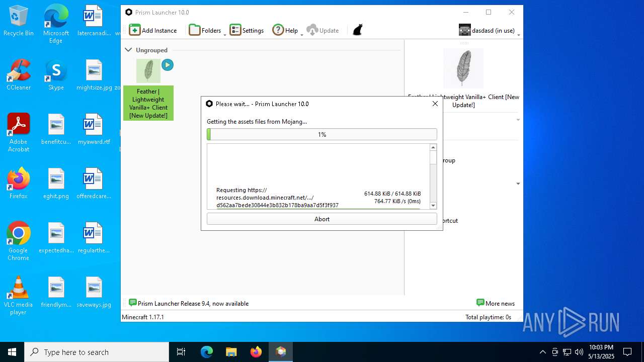This screenshot has height=362, width=644.
Task: Open Skype desktop shortcut
Action: tap(56, 75)
